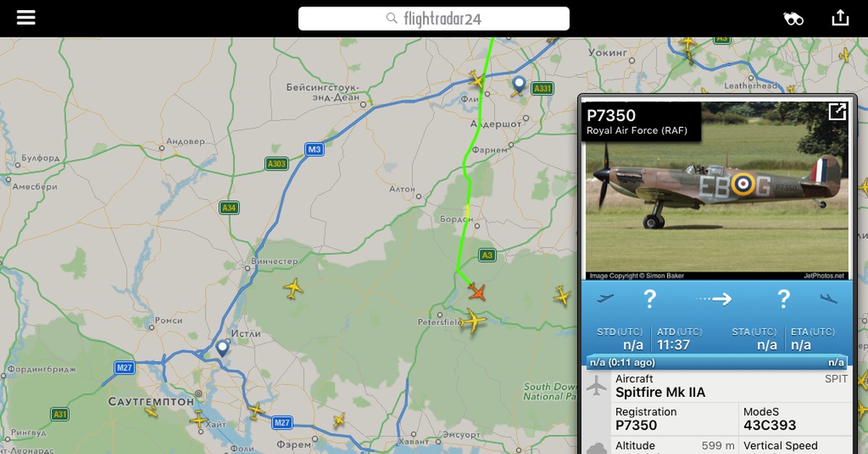Select yellow aircraft east of Winchester
The height and width of the screenshot is (454, 868).
tap(293, 288)
